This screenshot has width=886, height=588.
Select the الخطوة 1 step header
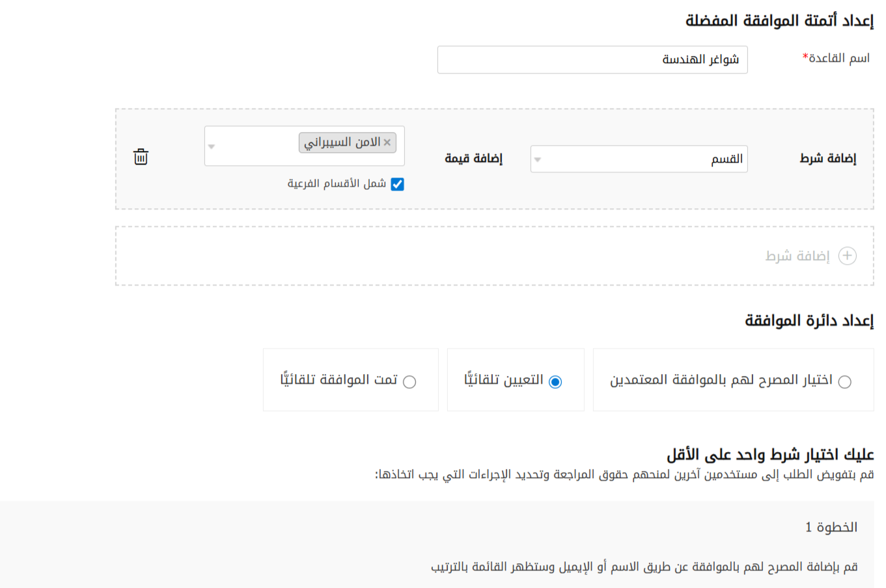[831, 527]
